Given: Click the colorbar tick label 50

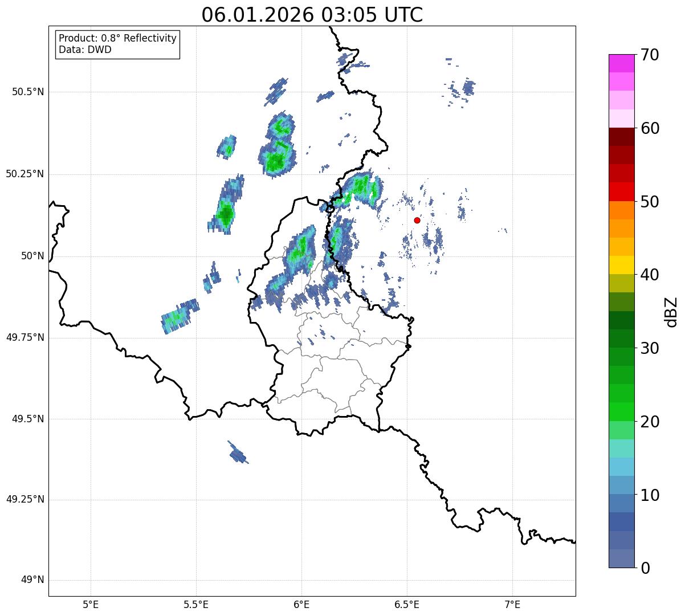Looking at the screenshot, I should click(650, 202).
